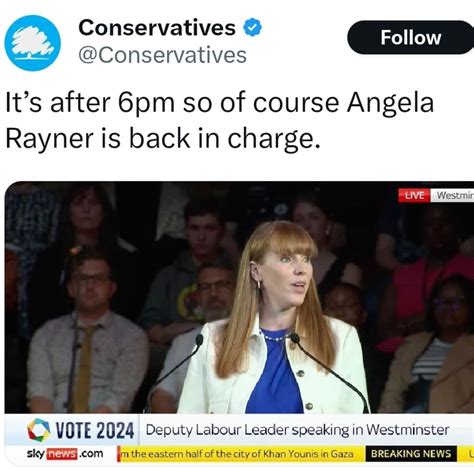The image size is (474, 474).
Task: Open the Conservatives tree logo profile picture
Action: (x=33, y=43)
